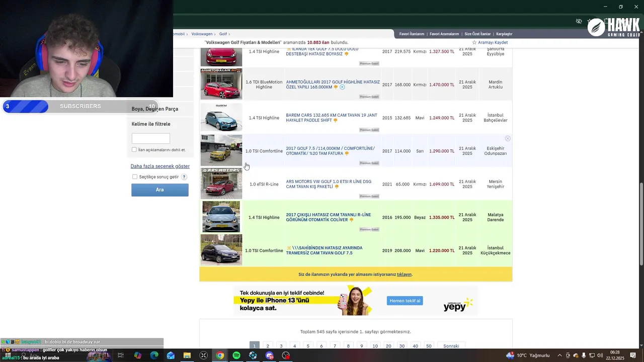Click the red Golf thumbnail from Mardin Artuklu
Image resolution: width=644 pixels, height=362 pixels.
coord(221,84)
